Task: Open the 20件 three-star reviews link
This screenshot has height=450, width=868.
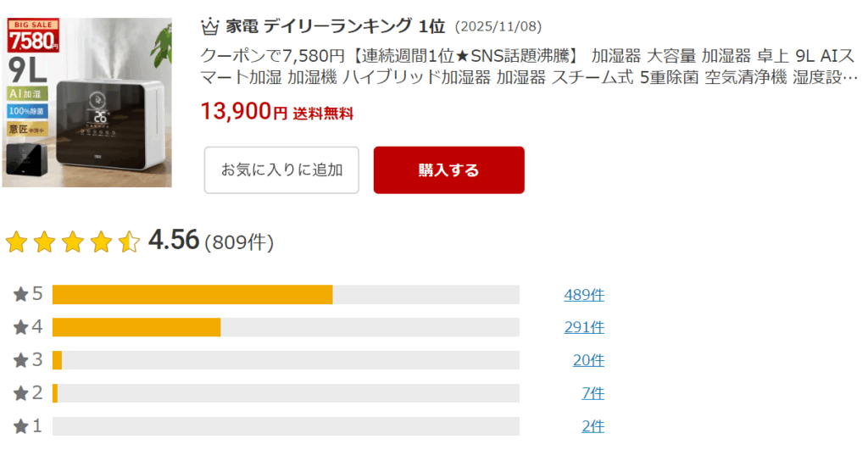Action: click(588, 360)
